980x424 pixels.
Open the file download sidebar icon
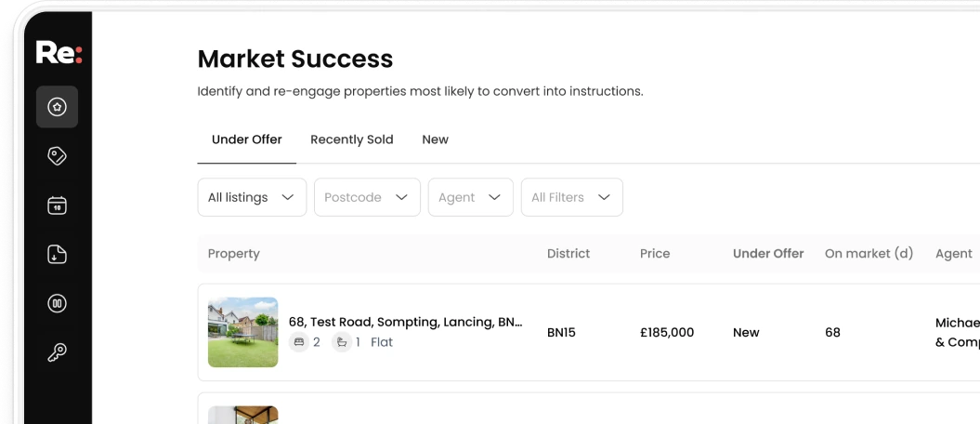57,255
